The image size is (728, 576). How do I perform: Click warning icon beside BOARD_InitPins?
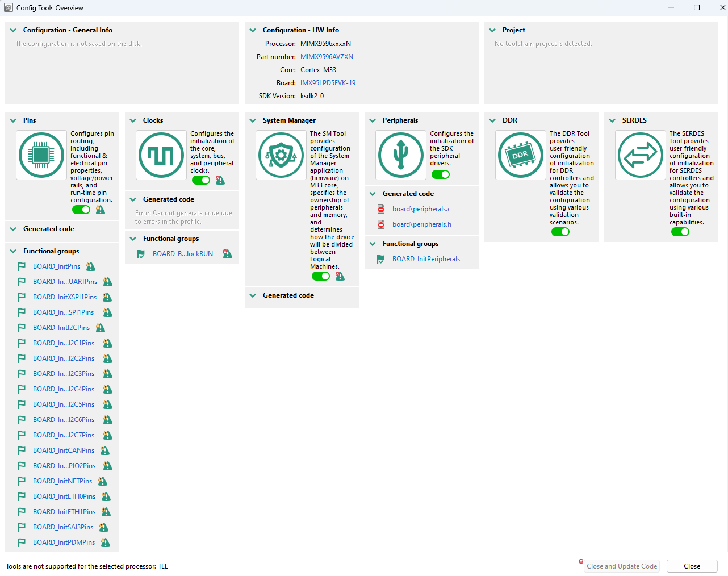click(91, 266)
